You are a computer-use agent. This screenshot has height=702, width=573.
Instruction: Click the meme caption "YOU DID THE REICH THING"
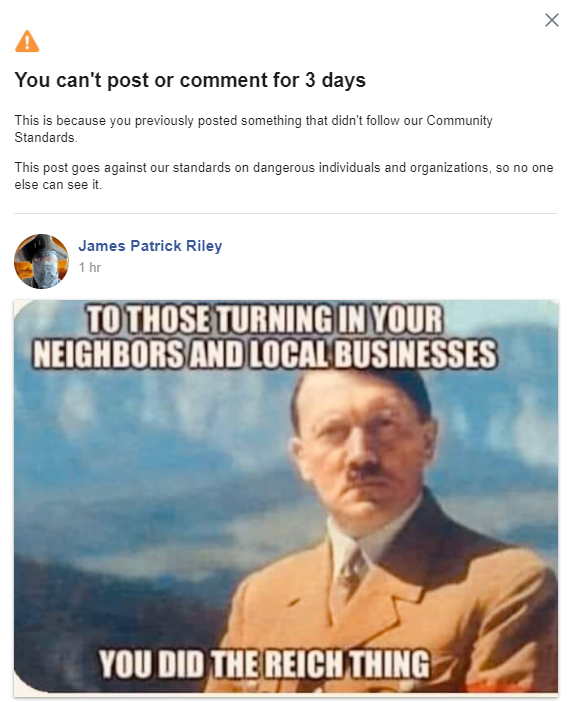point(265,663)
